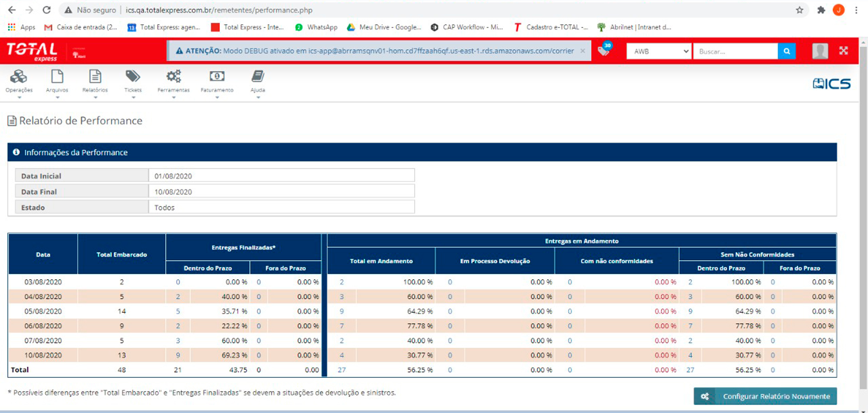
Task: Open browser extensions puzzle icon
Action: (821, 10)
